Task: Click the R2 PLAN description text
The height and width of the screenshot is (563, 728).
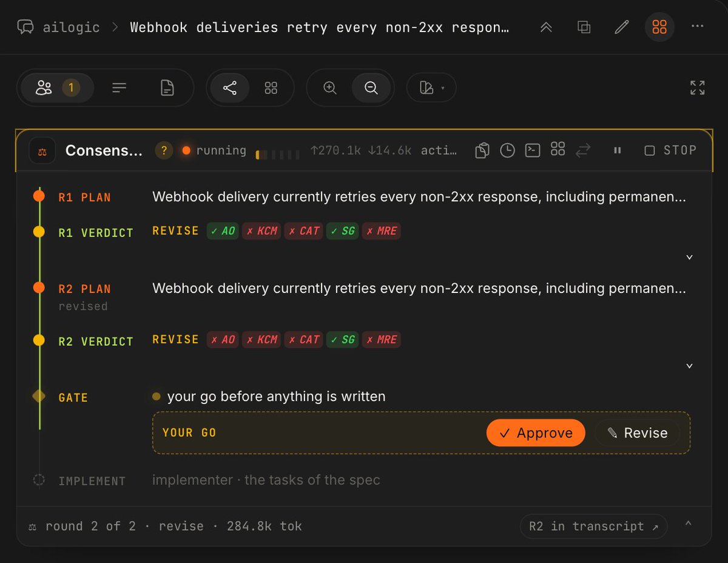Action: (419, 288)
